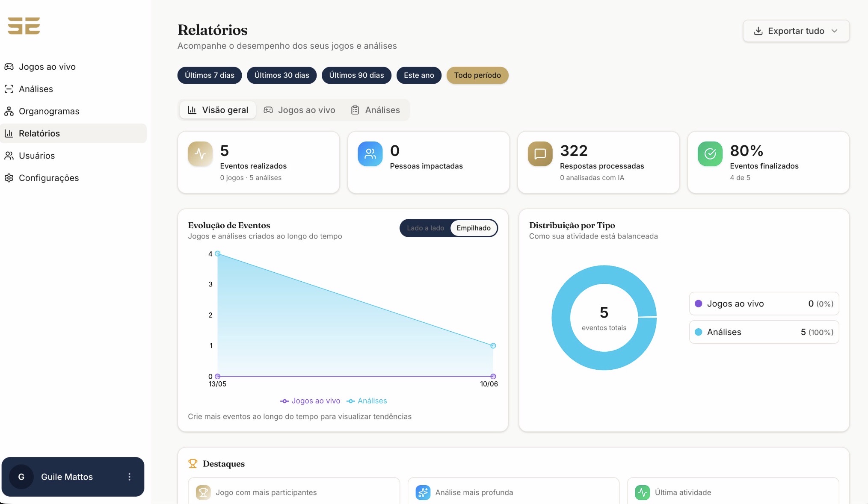This screenshot has height=504, width=868.
Task: Toggle the Análises series in chart legend
Action: (x=367, y=401)
